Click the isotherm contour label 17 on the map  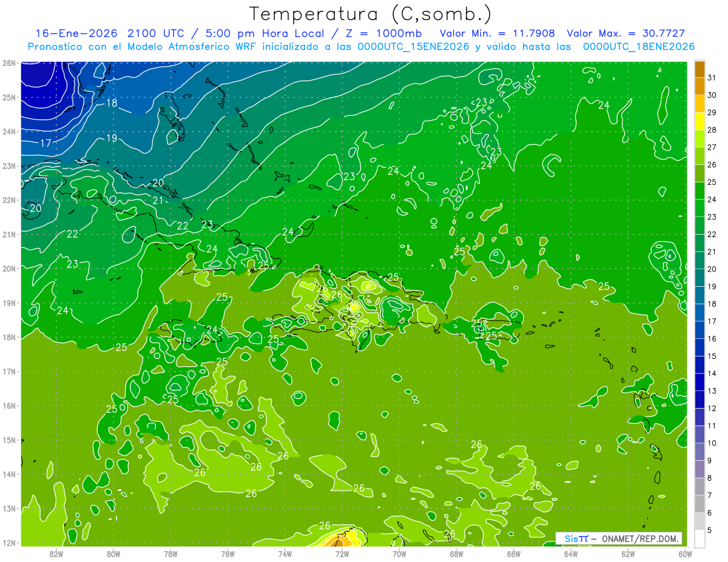click(x=45, y=144)
